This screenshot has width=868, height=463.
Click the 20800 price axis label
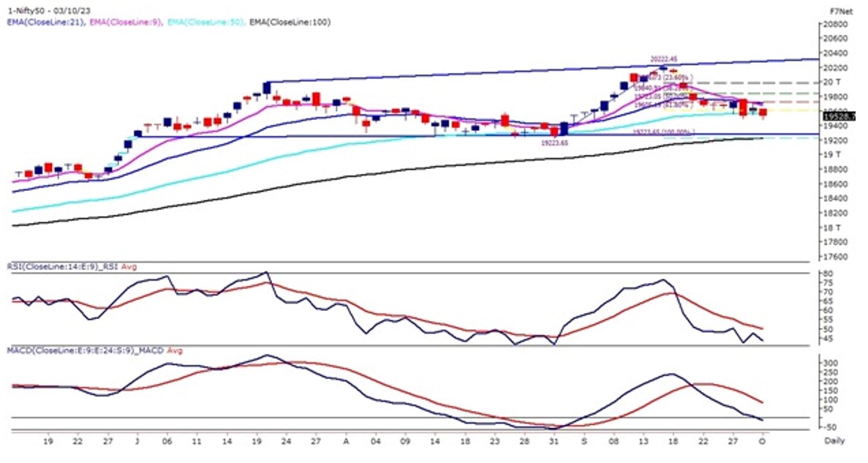[x=837, y=24]
